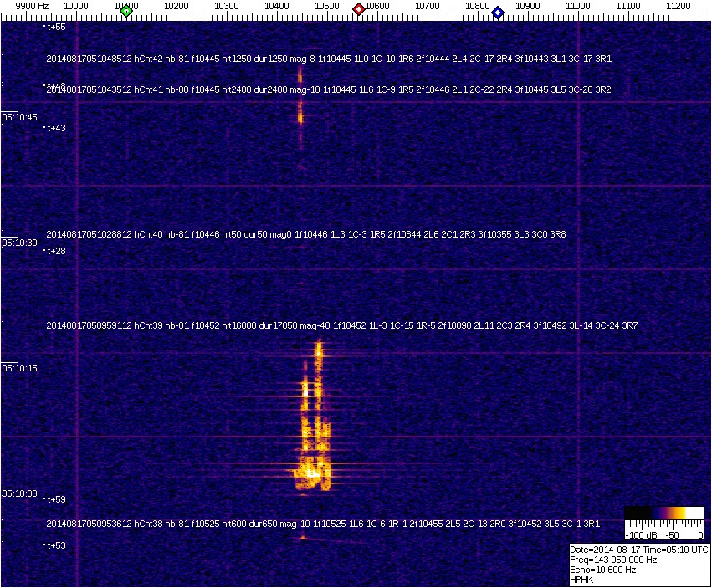This screenshot has height=588, width=712.
Task: Select the 05:10:45 time label
Action: 20,117
